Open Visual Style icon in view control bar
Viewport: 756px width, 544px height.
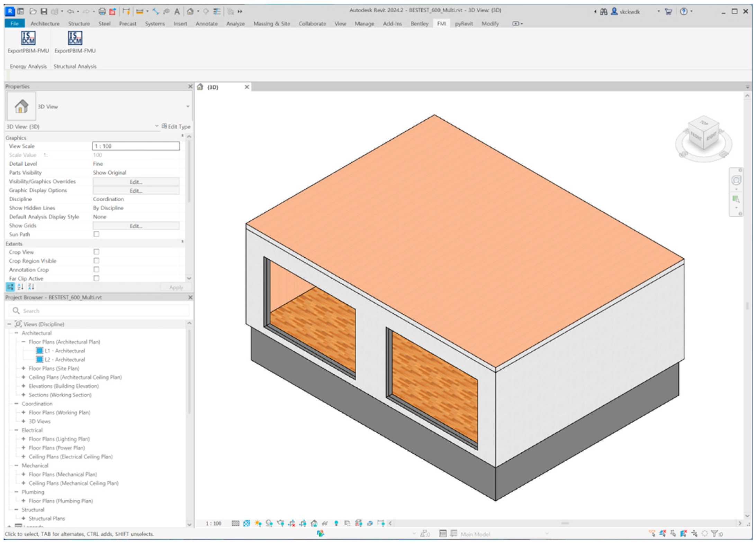[246, 523]
